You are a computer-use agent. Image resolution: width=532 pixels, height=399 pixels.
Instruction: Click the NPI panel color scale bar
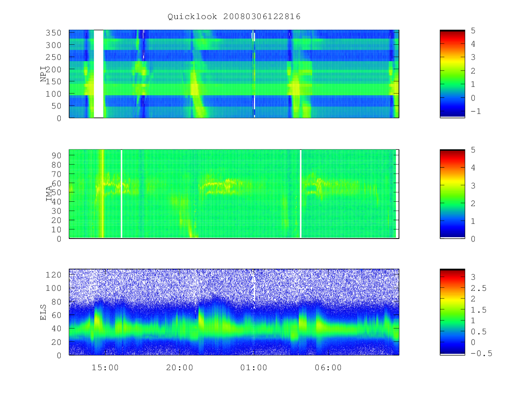(x=452, y=74)
